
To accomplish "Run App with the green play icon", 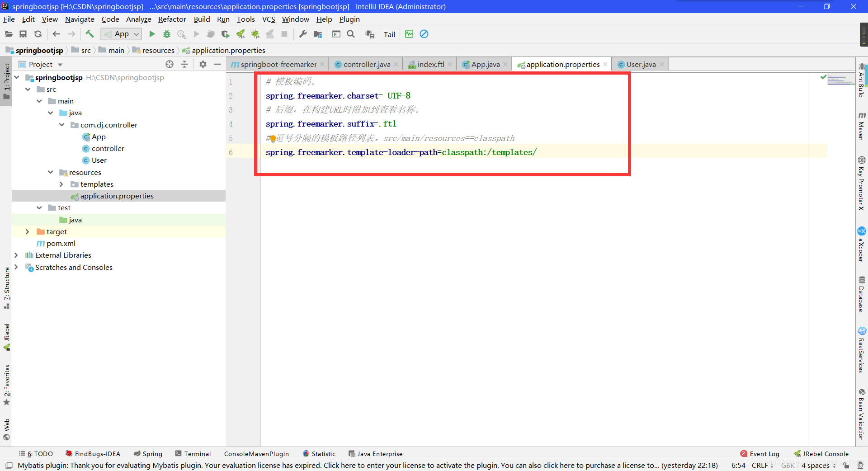I will click(152, 34).
